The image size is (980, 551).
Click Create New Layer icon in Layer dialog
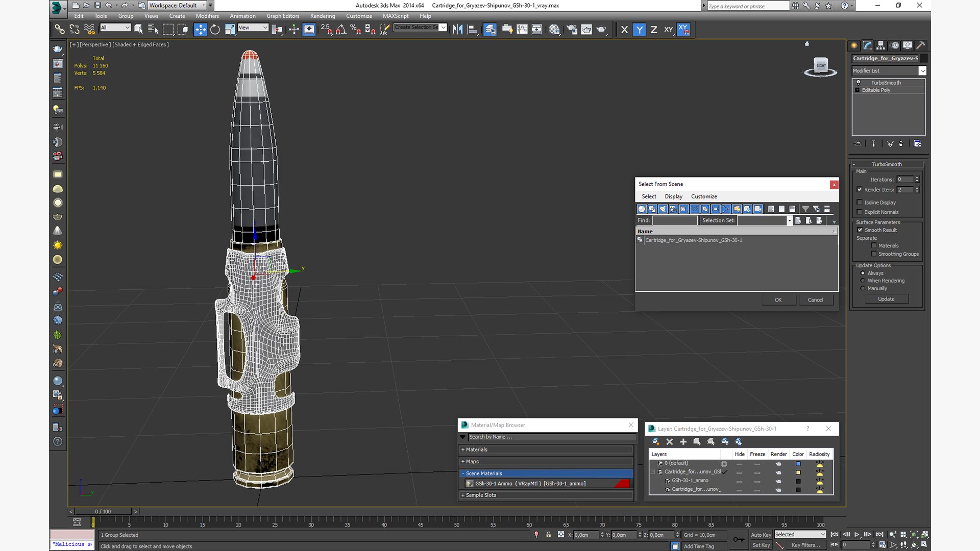[655, 442]
